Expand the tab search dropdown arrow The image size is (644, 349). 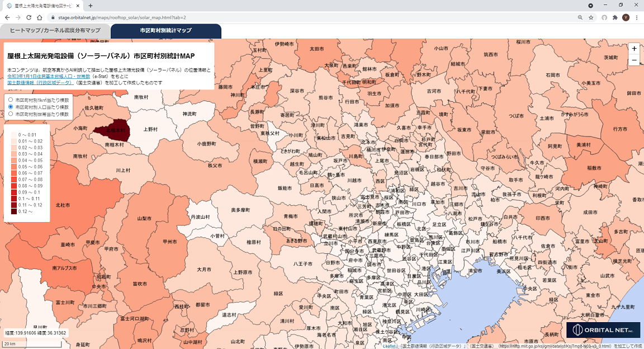(x=591, y=5)
